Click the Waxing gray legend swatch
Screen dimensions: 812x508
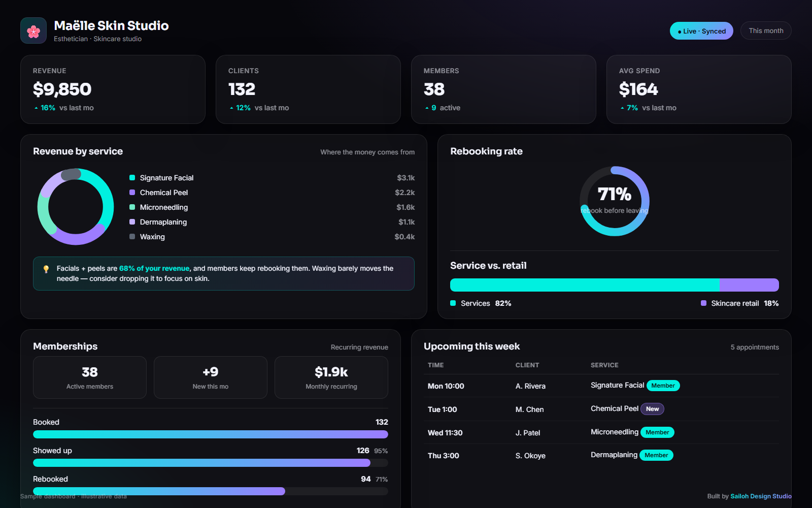point(132,237)
